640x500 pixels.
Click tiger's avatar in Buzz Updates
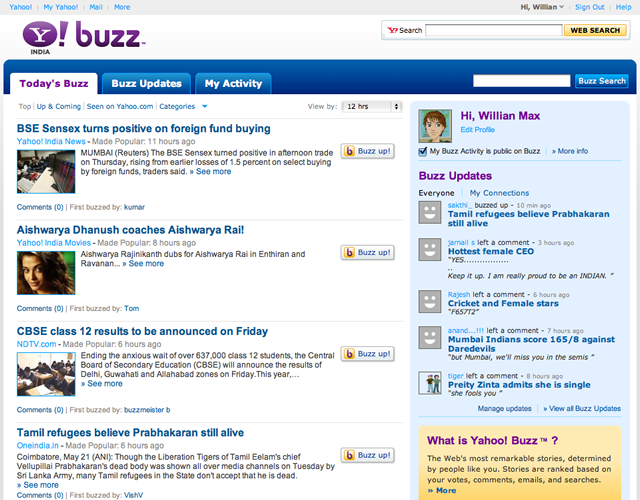(x=430, y=382)
